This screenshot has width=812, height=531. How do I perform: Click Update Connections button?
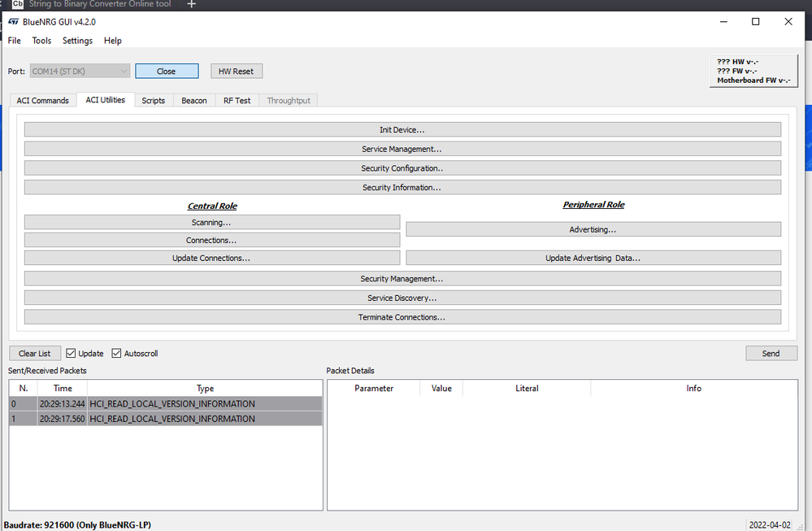pos(212,258)
